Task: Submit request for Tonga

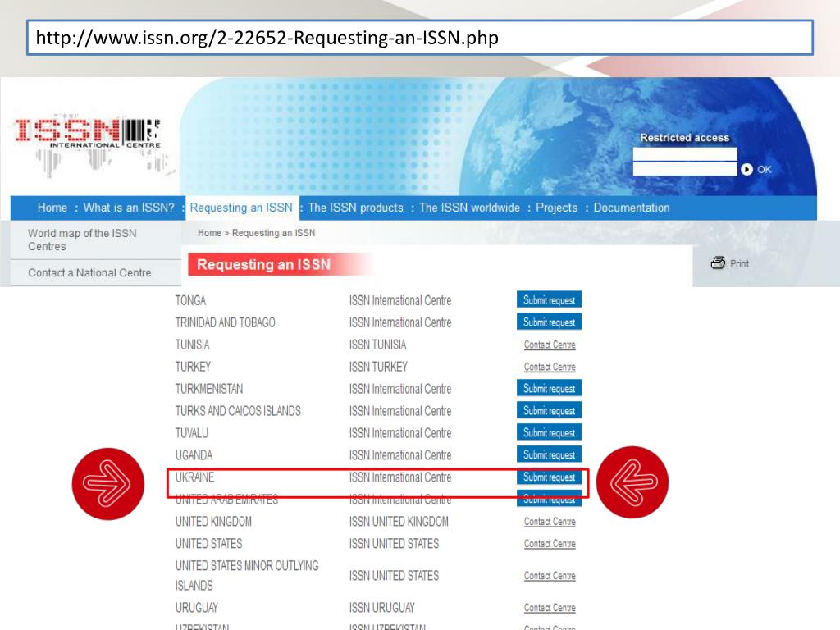Action: pyautogui.click(x=549, y=300)
